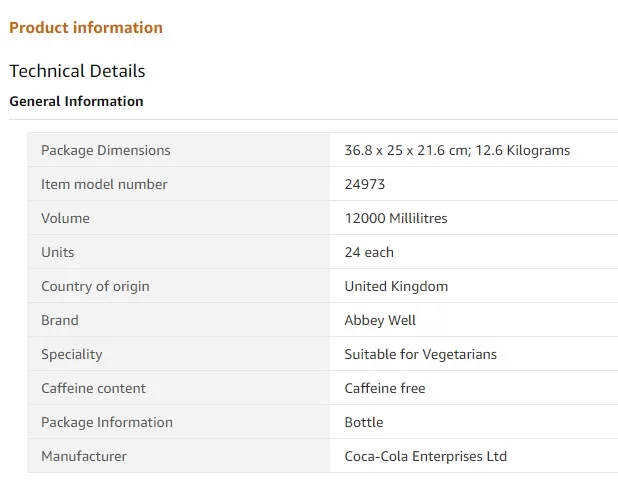Screen dimensions: 618x494
Task: Click the Volume row label
Action: 65,218
